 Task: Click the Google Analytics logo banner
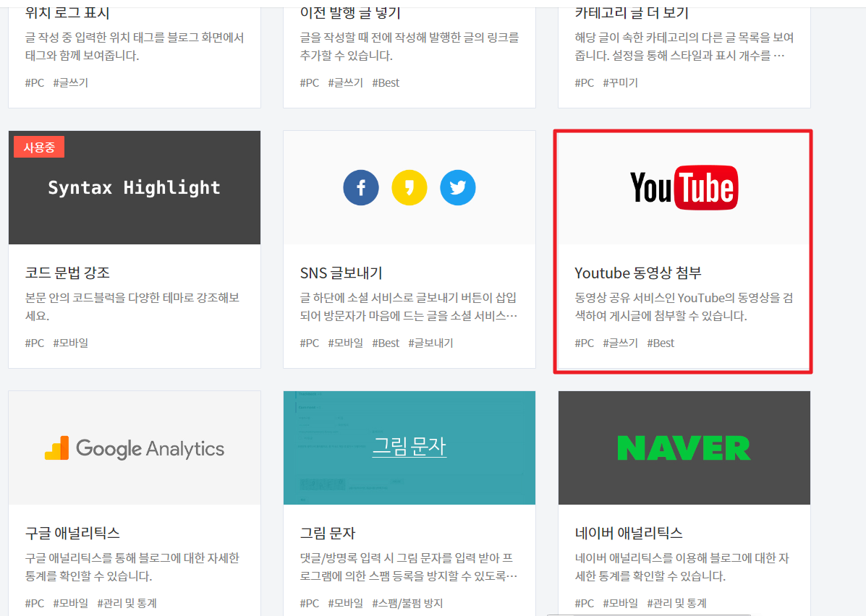pyautogui.click(x=135, y=448)
